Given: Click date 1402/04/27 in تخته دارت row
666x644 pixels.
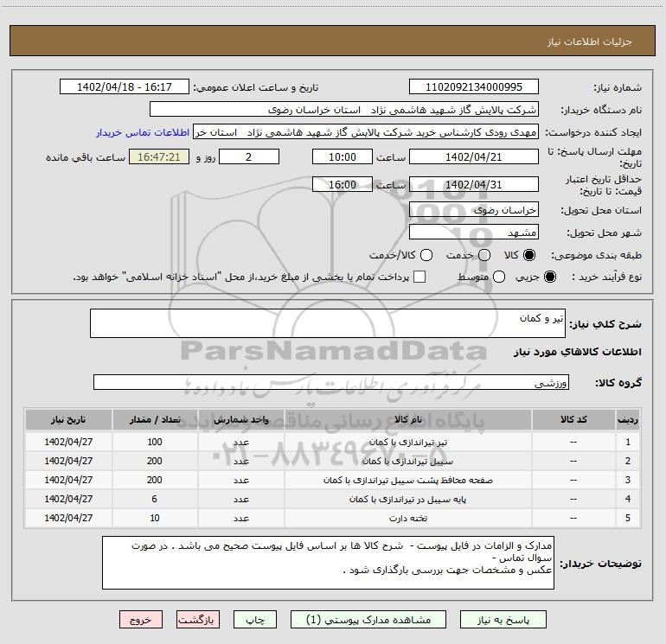Looking at the screenshot, I should (68, 519).
